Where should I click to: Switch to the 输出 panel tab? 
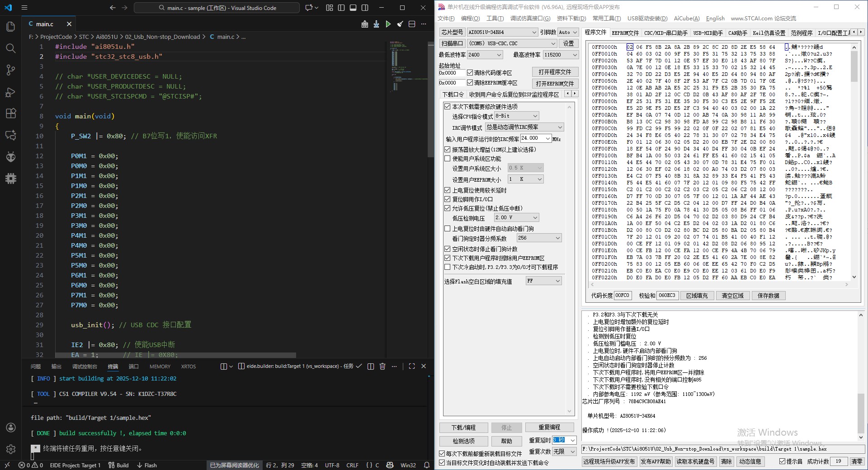pyautogui.click(x=56, y=367)
